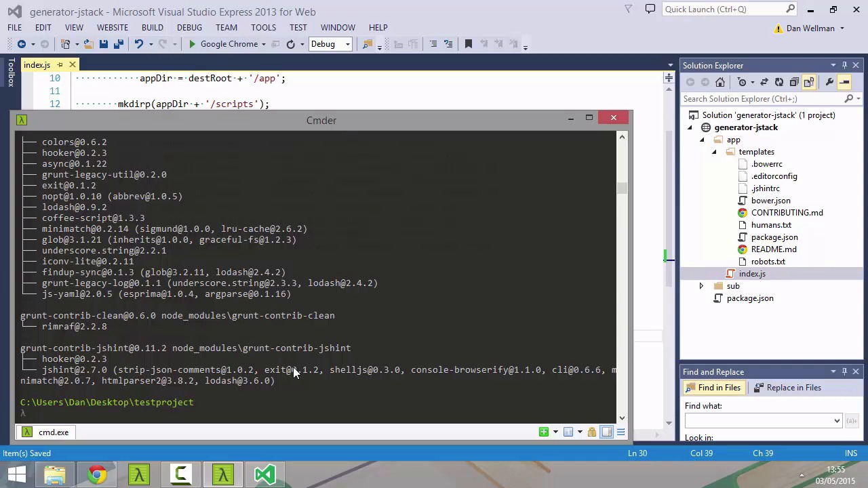
Task: Select the cmd.exe tab in Cmder
Action: coord(46,432)
